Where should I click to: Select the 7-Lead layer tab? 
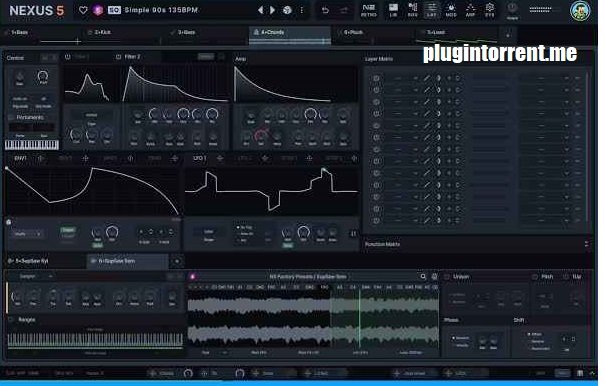[x=455, y=36]
